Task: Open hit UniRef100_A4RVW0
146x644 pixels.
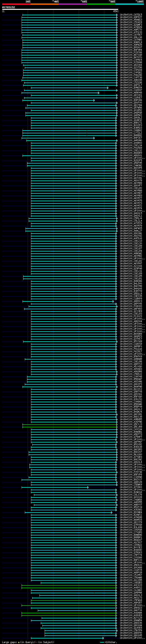Action: pyautogui.click(x=131, y=140)
